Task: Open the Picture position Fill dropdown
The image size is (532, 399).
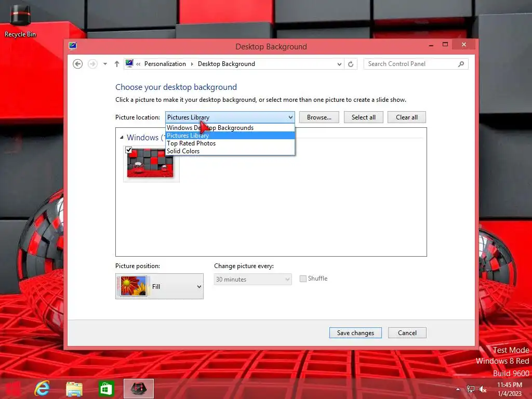Action: [x=159, y=286]
